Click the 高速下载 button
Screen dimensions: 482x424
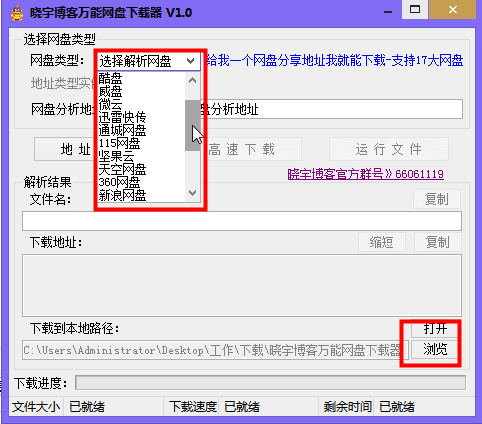pos(252,149)
